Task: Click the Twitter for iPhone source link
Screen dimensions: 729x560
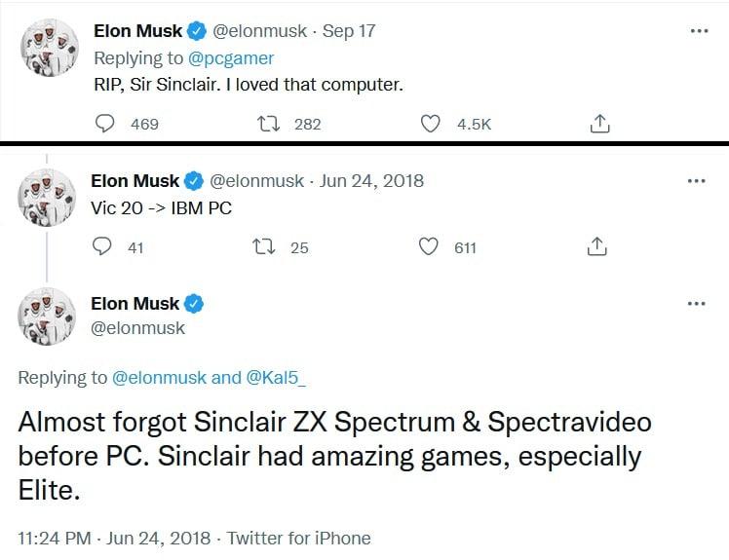Action: [x=310, y=538]
